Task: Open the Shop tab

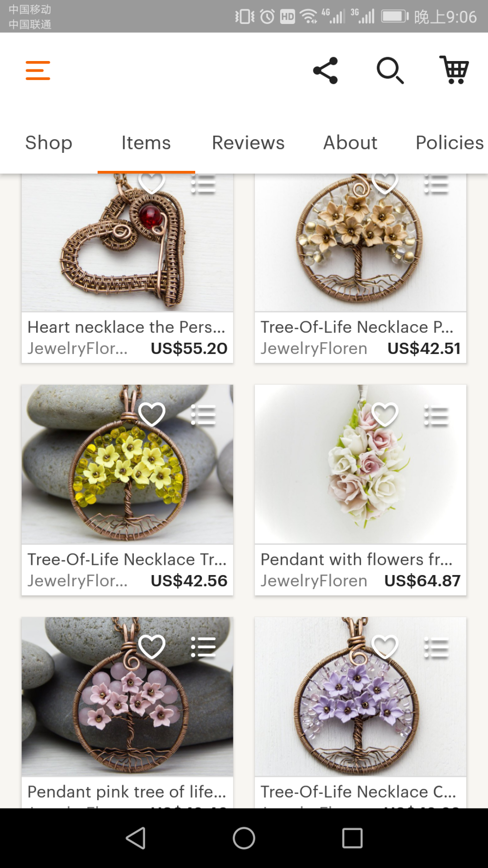Action: [49, 143]
